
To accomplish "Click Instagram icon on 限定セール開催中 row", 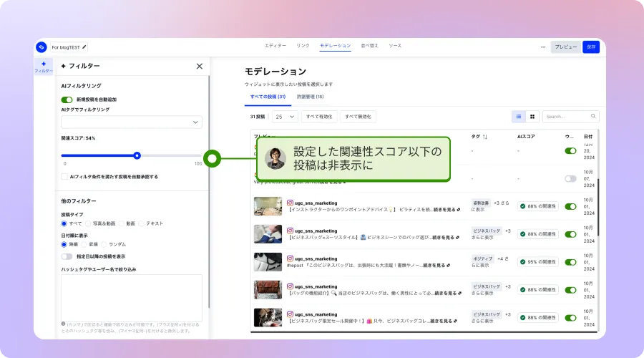I will pos(290,314).
